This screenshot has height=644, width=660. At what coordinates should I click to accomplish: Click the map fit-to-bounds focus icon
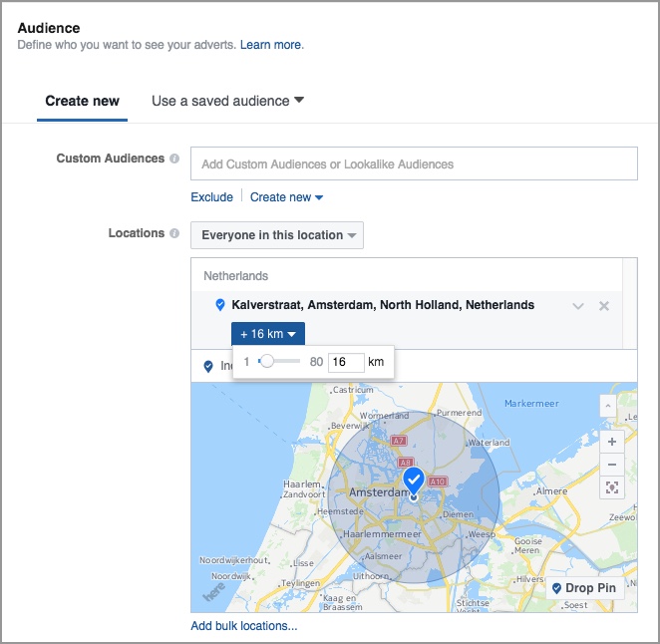[611, 487]
